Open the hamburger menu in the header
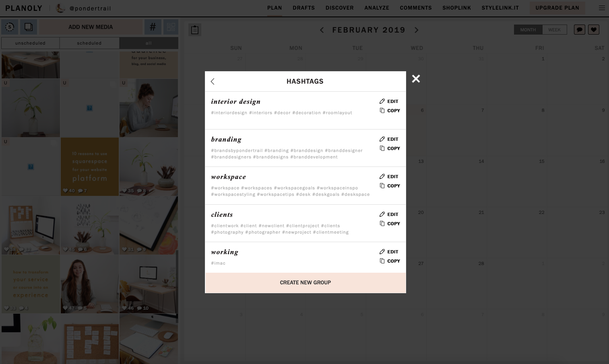This screenshot has height=364, width=609. pyautogui.click(x=602, y=8)
